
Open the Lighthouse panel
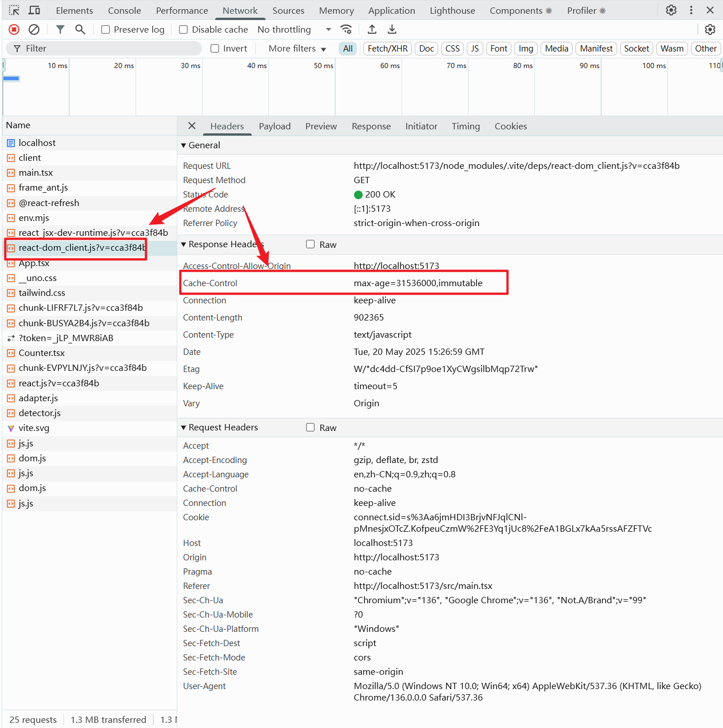[452, 10]
